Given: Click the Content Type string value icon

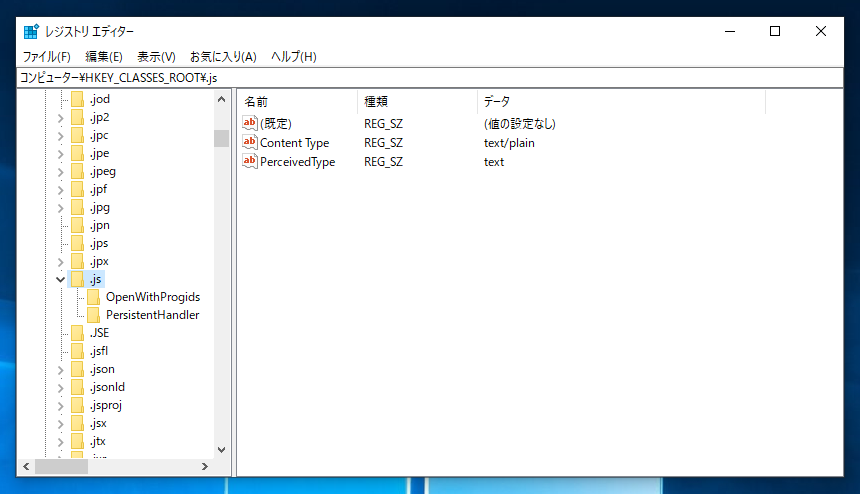Looking at the screenshot, I should pyautogui.click(x=250, y=142).
